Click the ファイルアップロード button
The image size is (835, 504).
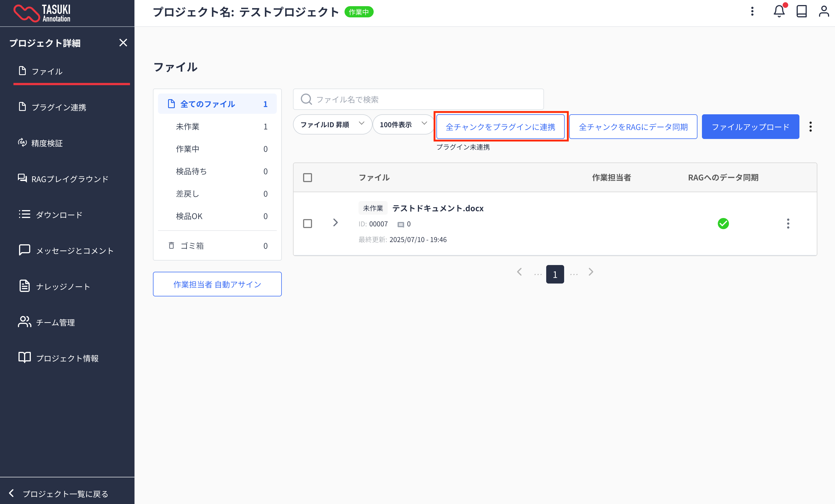pos(750,126)
